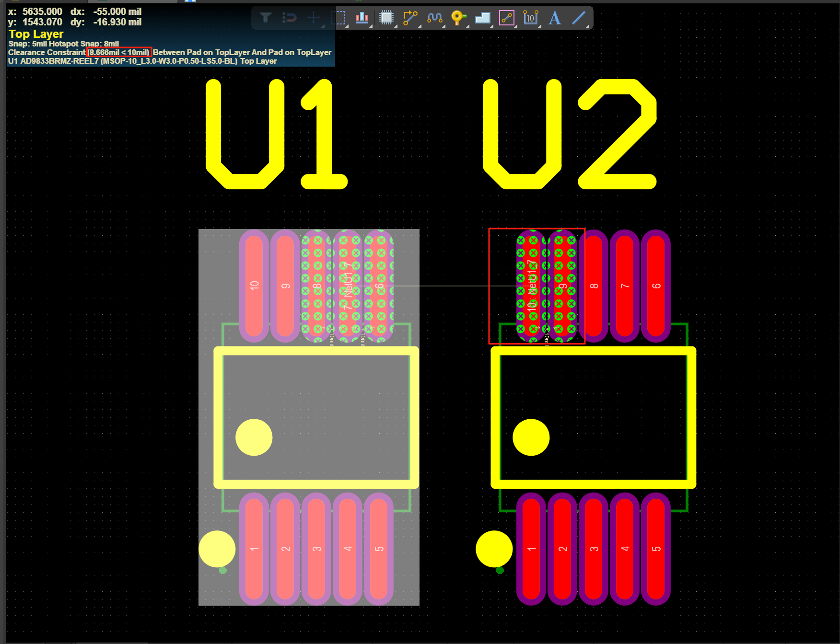Select pad 1 of component U2
The width and height of the screenshot is (840, 644).
tap(531, 549)
